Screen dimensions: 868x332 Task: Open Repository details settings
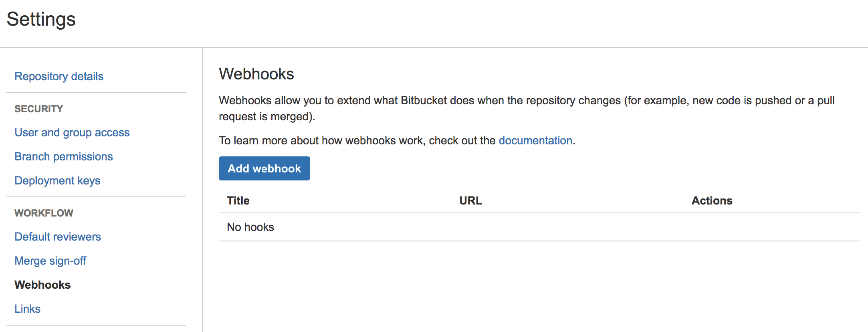tap(59, 76)
